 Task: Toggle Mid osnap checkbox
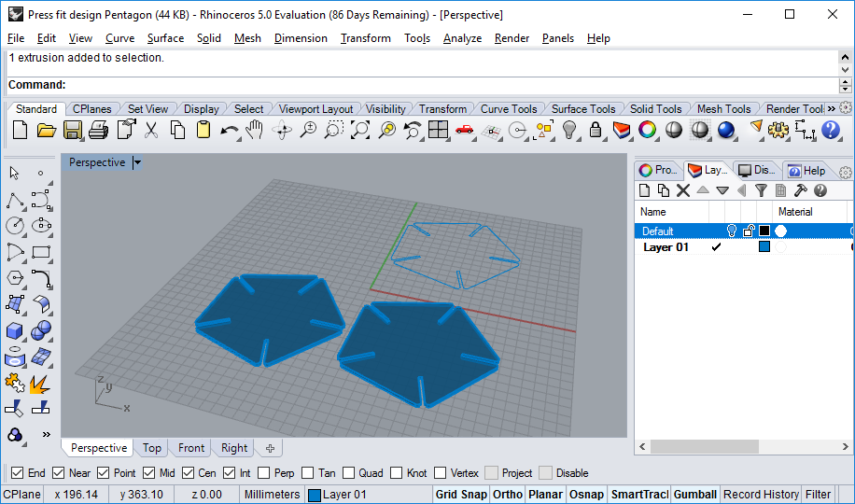click(148, 473)
